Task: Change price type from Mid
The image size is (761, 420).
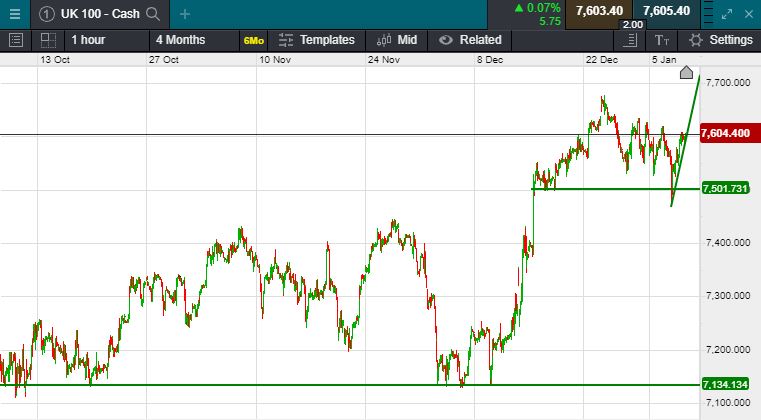Action: (x=397, y=40)
